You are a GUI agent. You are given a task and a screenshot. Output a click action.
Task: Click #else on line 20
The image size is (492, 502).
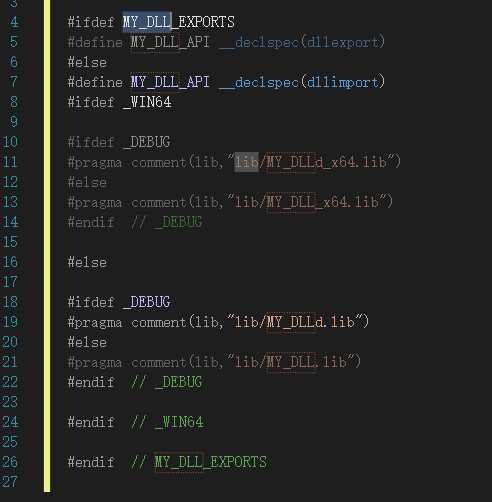pos(87,342)
